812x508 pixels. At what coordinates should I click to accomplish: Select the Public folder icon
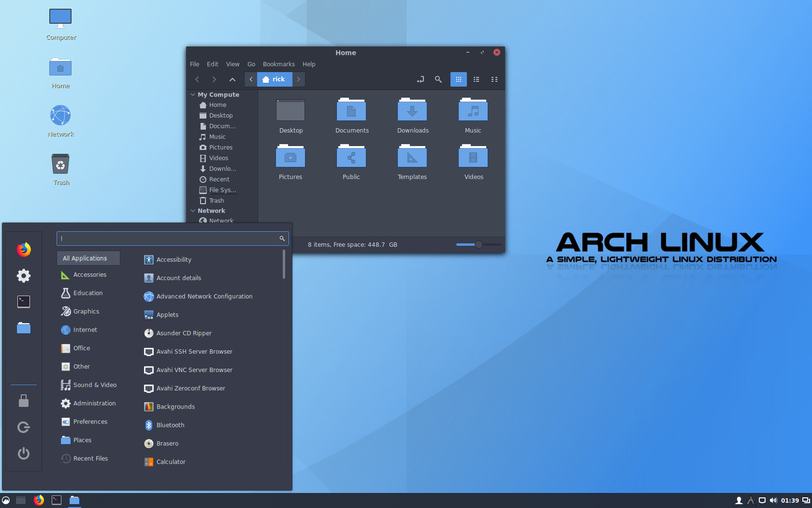(351, 163)
